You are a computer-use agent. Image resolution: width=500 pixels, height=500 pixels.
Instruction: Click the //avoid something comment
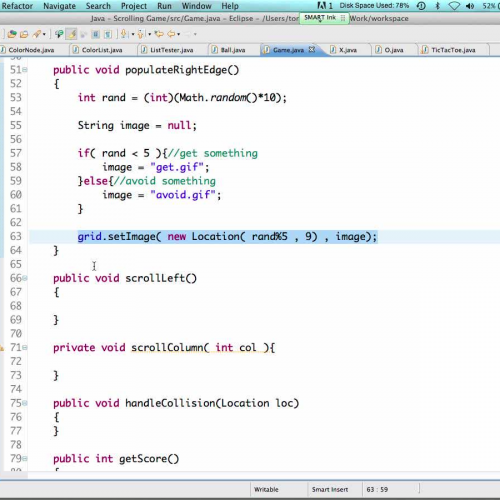pos(164,181)
